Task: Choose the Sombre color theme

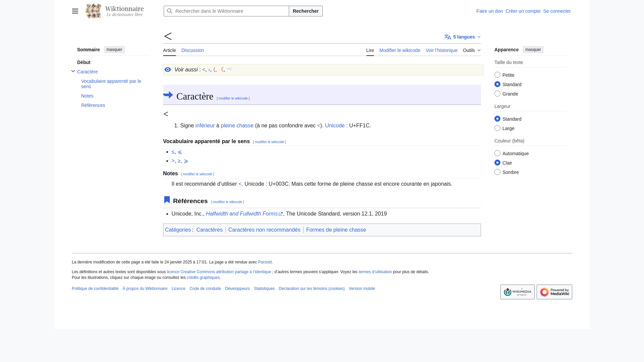Action: (x=497, y=172)
